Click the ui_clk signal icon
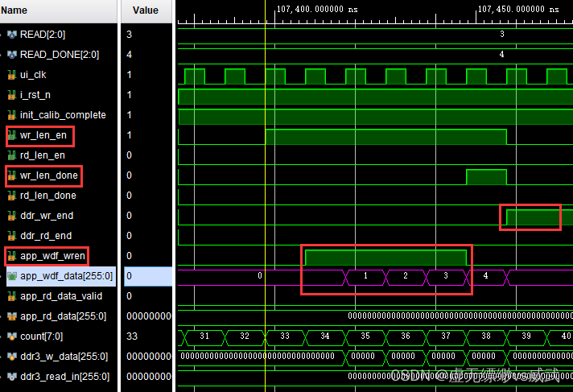573x392 pixels. coord(11,75)
